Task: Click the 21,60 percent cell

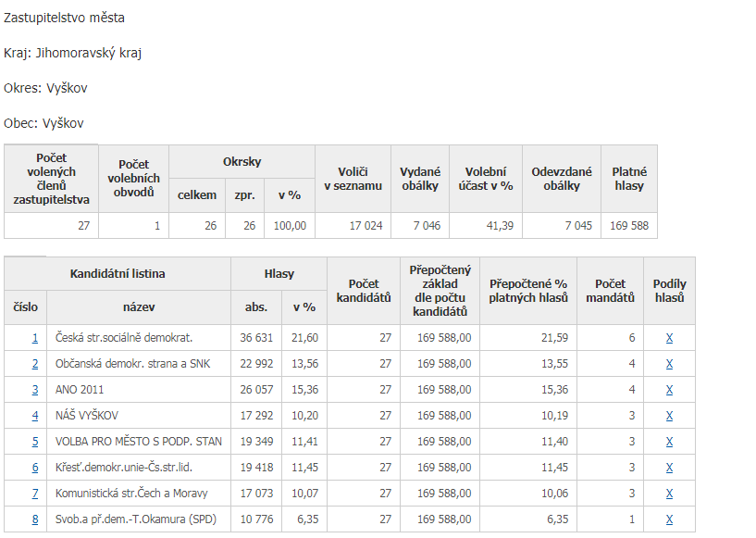Action: pos(304,338)
